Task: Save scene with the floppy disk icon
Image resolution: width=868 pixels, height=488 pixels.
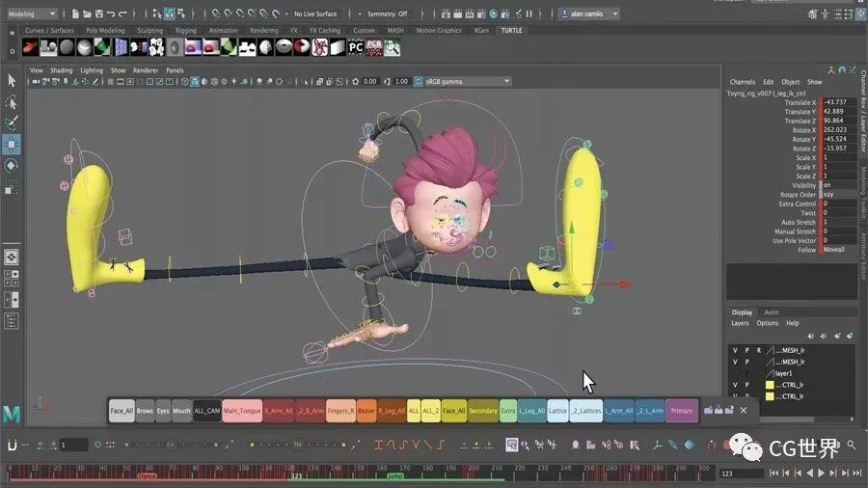Action: pyautogui.click(x=99, y=14)
